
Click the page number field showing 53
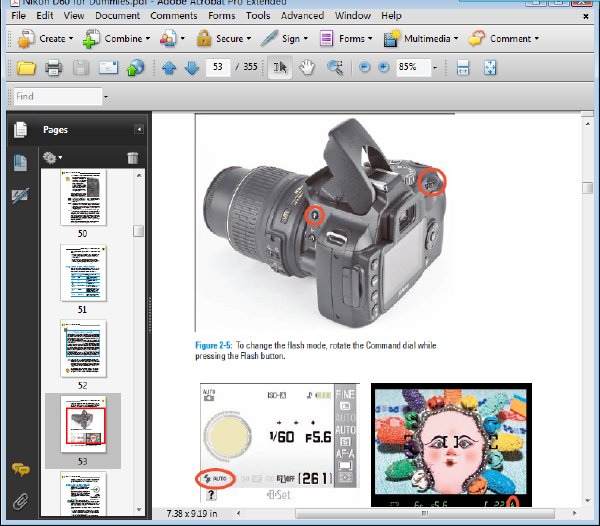click(x=218, y=67)
